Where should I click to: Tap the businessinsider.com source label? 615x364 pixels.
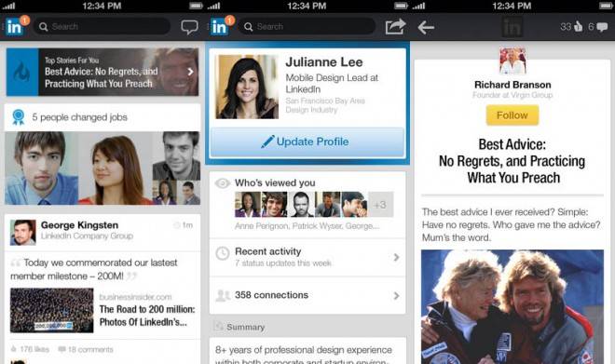click(x=135, y=297)
